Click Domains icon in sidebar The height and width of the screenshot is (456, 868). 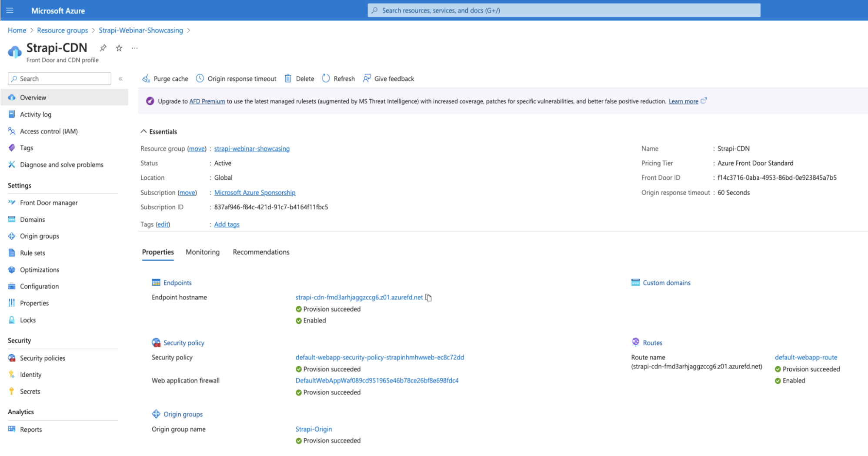click(12, 220)
